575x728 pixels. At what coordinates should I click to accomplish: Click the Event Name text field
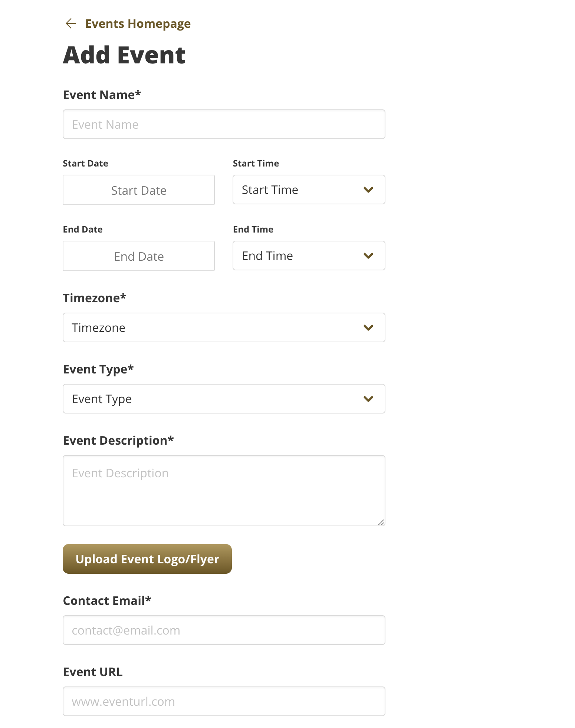pyautogui.click(x=224, y=124)
